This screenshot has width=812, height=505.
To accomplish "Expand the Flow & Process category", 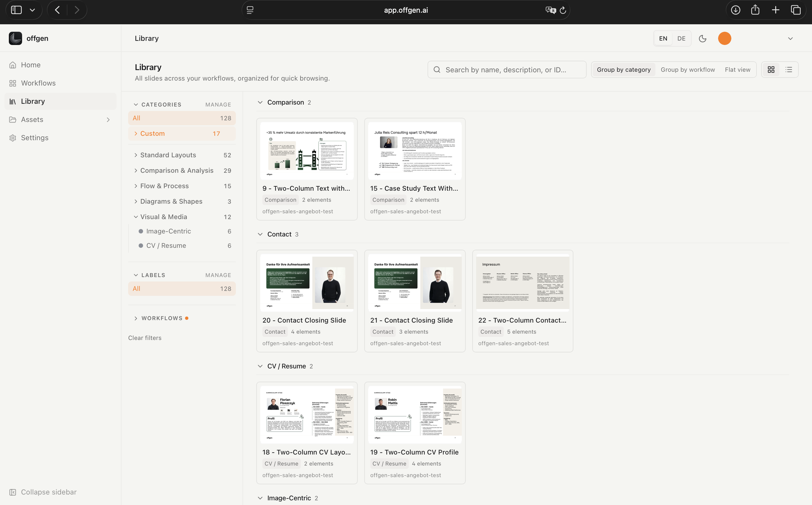I will click(x=136, y=186).
